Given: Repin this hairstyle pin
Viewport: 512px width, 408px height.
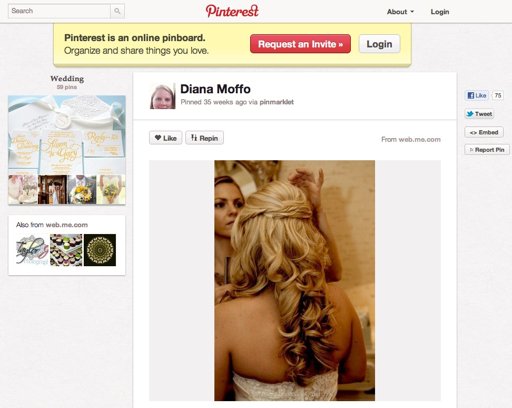Looking at the screenshot, I should click(204, 138).
